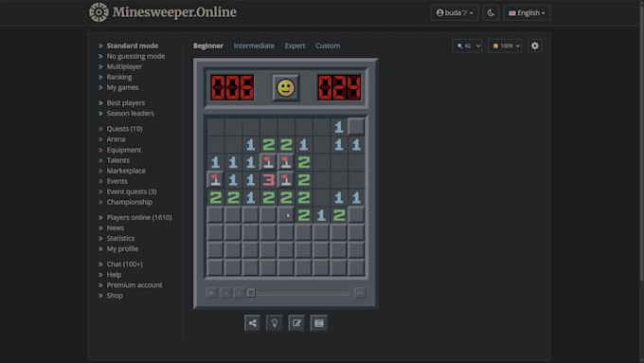Go to Championship page

click(130, 202)
